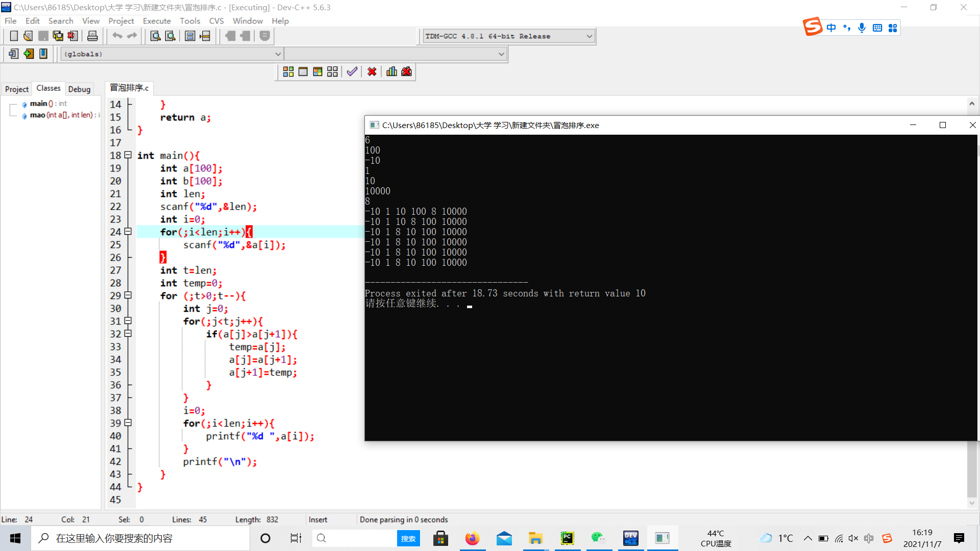The height and width of the screenshot is (551, 980).
Task: Toggle fold marker on line 39 loop
Action: tap(128, 423)
